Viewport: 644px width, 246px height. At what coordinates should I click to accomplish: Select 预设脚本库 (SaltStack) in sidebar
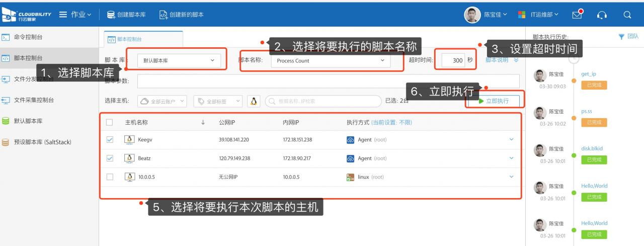[42, 142]
